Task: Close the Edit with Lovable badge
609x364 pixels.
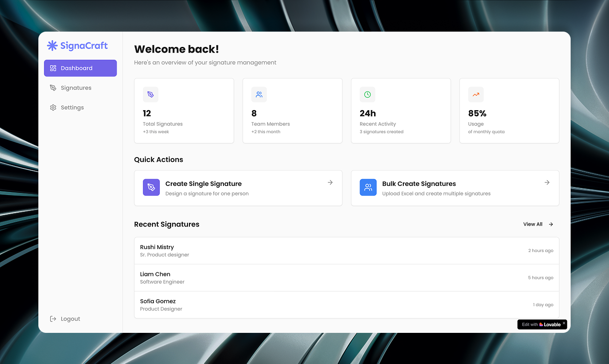Action: pos(564,323)
